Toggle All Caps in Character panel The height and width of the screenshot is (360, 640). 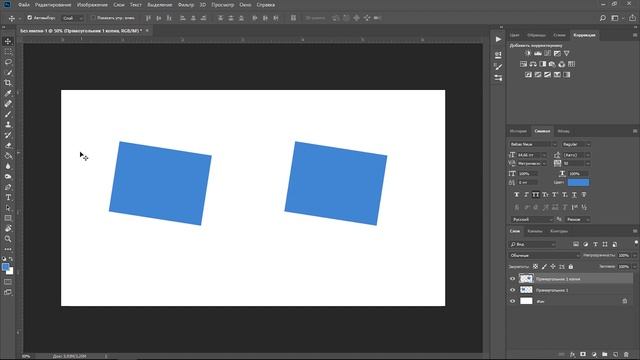[x=536, y=195]
